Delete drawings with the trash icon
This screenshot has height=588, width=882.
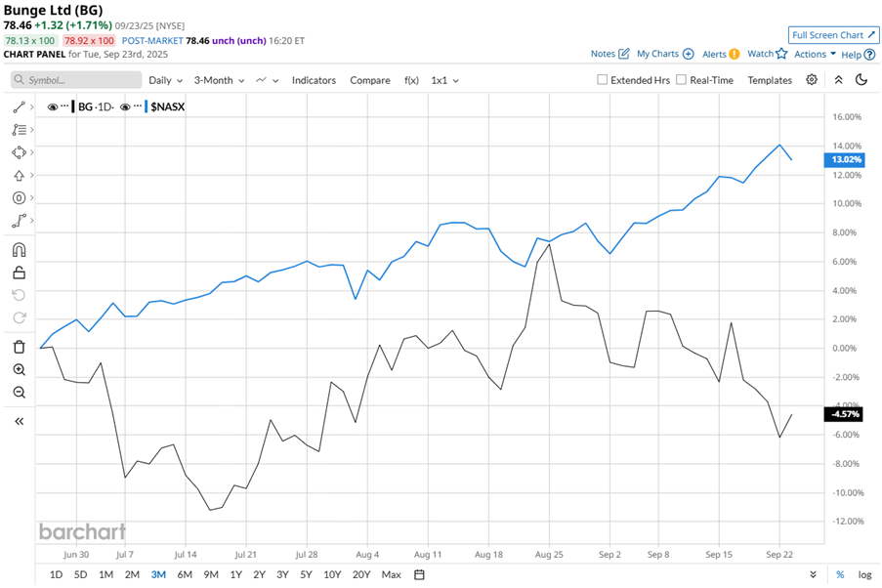pos(19,347)
